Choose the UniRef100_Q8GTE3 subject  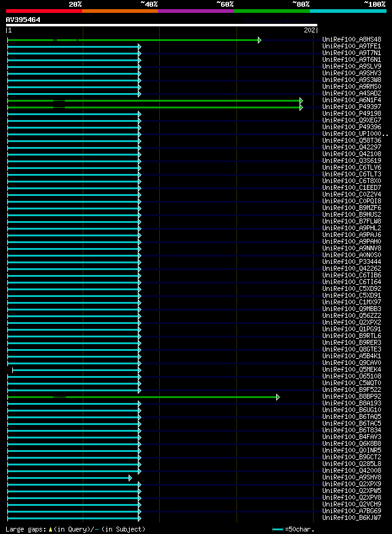pyautogui.click(x=352, y=350)
